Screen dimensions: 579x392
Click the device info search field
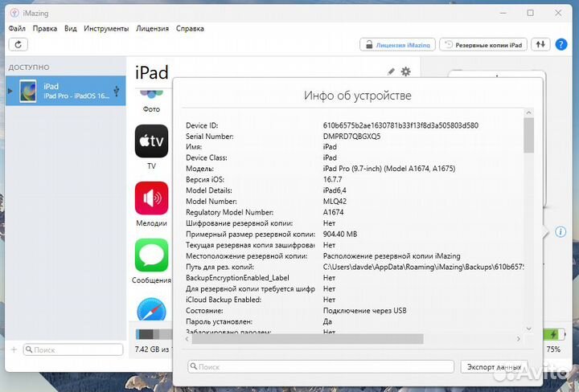click(x=321, y=367)
